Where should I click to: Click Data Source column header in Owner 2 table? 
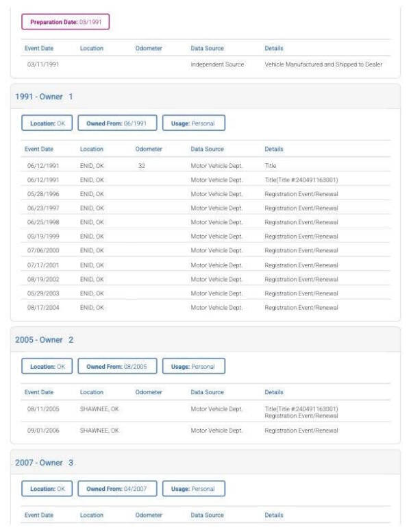208,391
